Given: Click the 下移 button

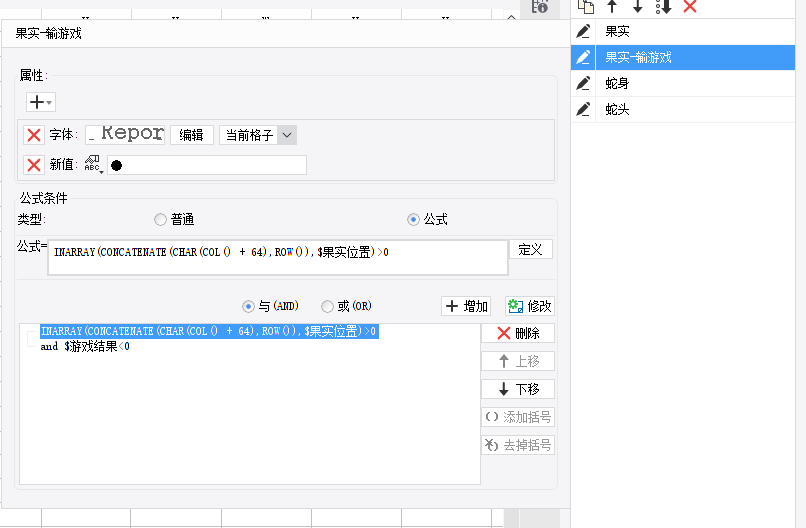Looking at the screenshot, I should [518, 389].
